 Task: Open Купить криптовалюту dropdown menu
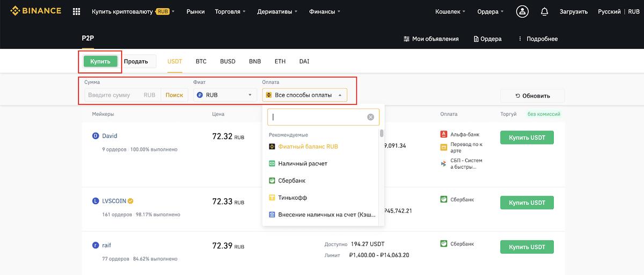tap(133, 11)
